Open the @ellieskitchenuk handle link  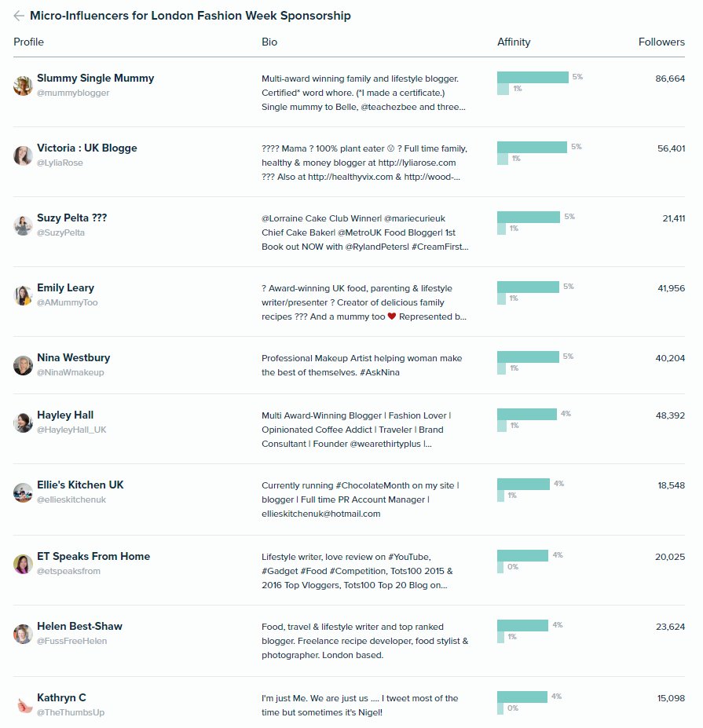(71, 499)
